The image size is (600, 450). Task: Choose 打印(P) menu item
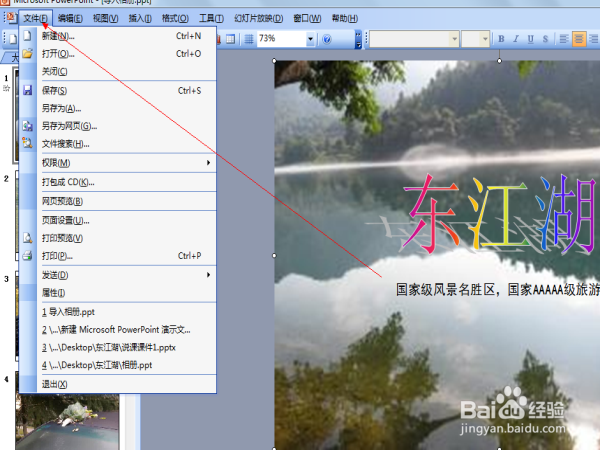tap(119, 256)
